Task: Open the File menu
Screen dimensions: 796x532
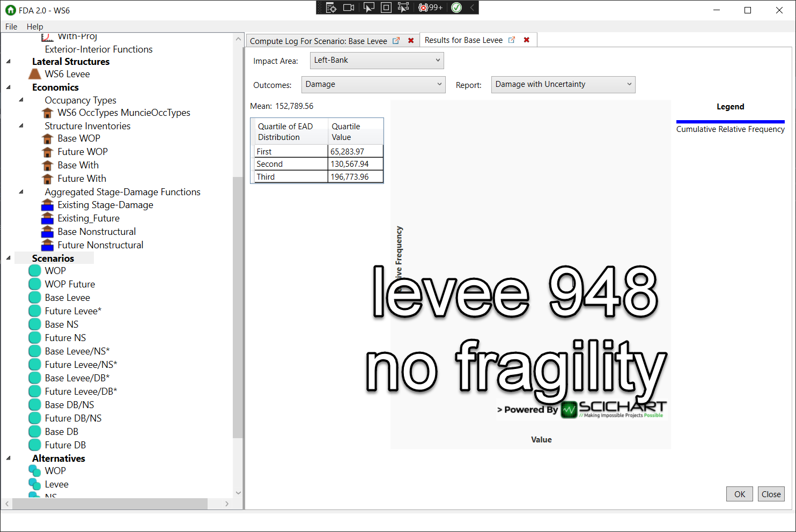Action: tap(11, 26)
